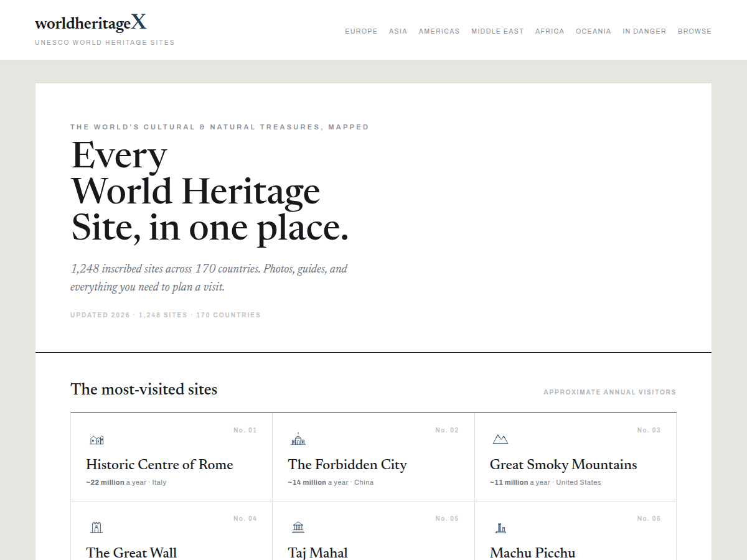Click the 'Approximate annual visitors' label
Viewport: 747px width, 560px height.
tap(610, 392)
